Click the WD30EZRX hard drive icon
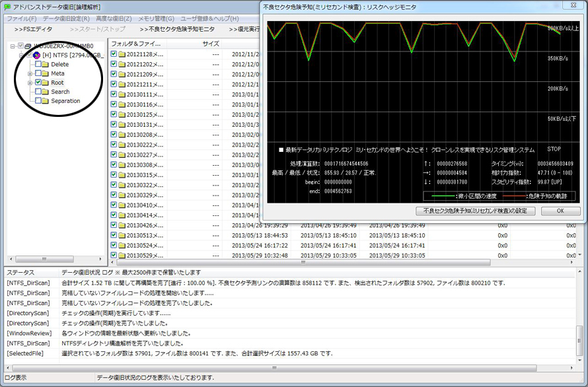588x387 pixels. [x=28, y=46]
